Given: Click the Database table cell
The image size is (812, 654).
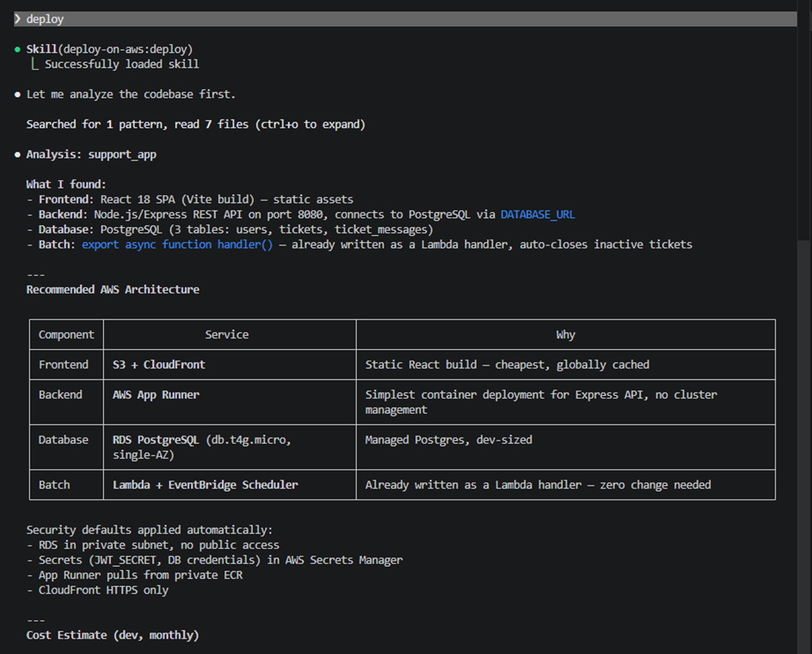Looking at the screenshot, I should tap(66, 447).
